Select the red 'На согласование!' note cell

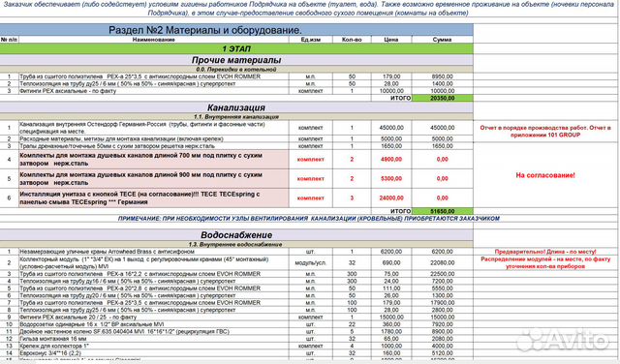tap(545, 175)
